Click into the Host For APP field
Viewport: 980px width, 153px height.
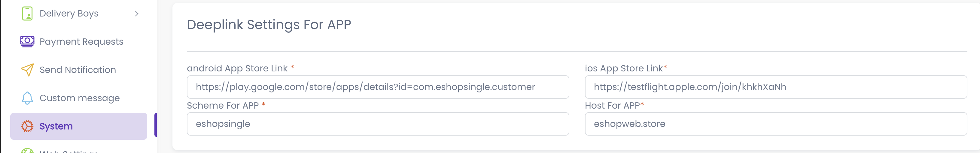tap(775, 124)
